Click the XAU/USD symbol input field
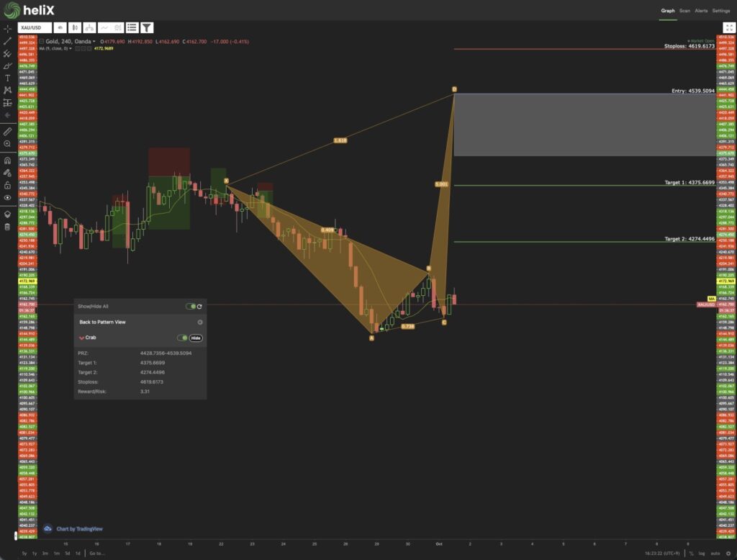Image resolution: width=737 pixels, height=560 pixels. 35,28
